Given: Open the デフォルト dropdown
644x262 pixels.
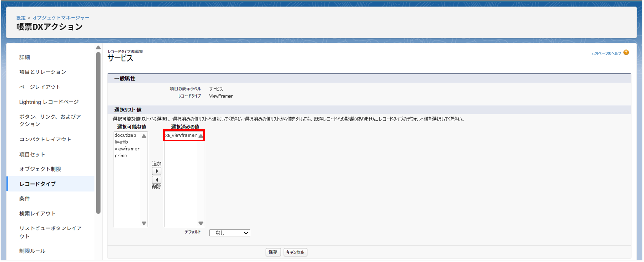Looking at the screenshot, I should (x=229, y=233).
